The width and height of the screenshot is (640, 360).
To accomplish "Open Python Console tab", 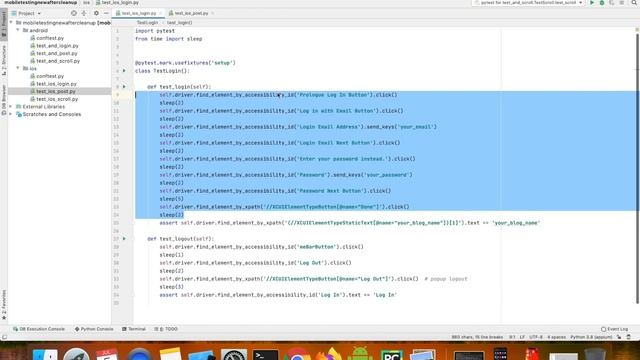I will tap(94, 329).
